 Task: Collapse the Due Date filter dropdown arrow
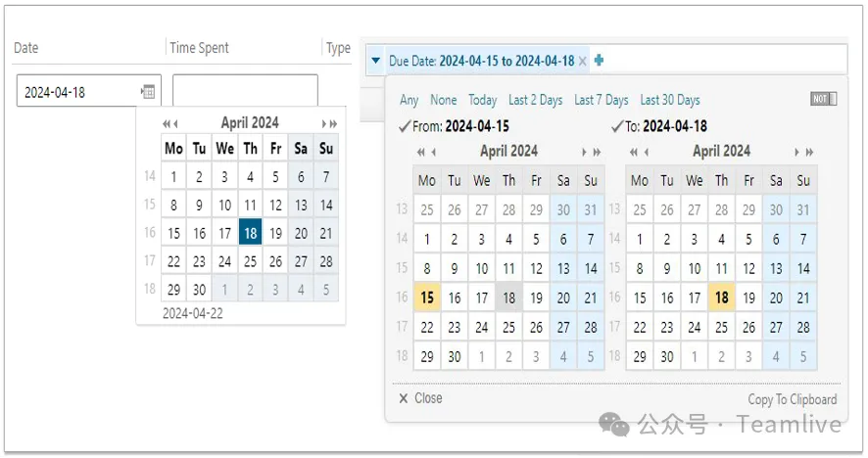point(376,61)
